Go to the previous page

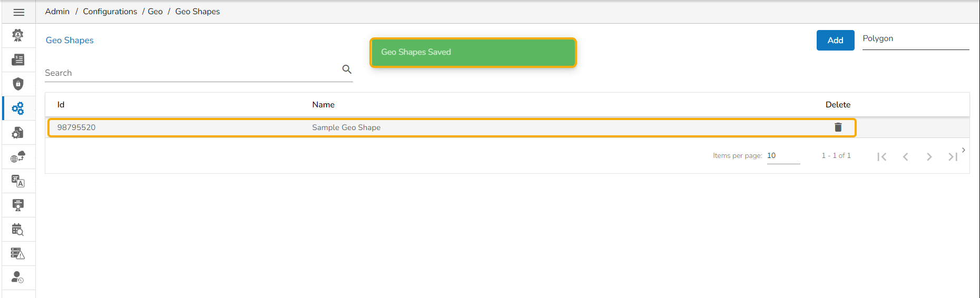pos(906,156)
